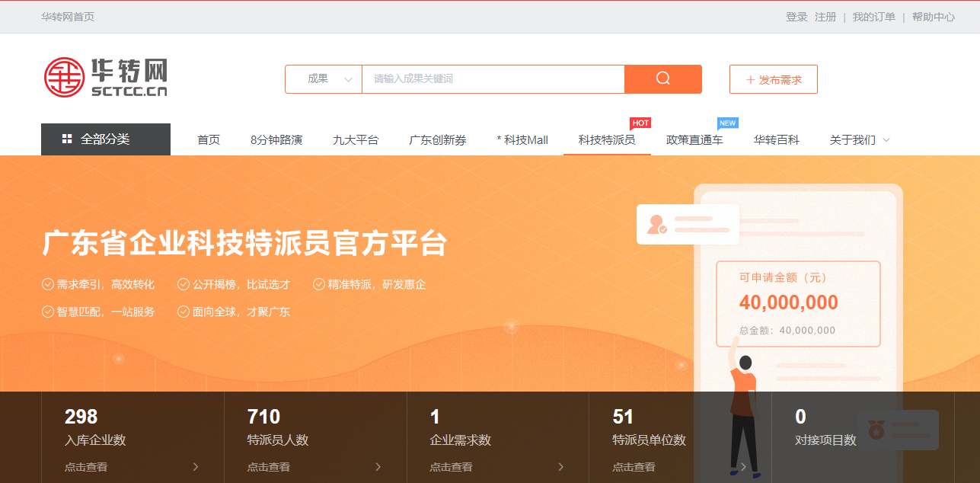Viewport: 980px width, 483px height.
Task: Open the 科技Mall nav tab
Action: click(x=522, y=140)
